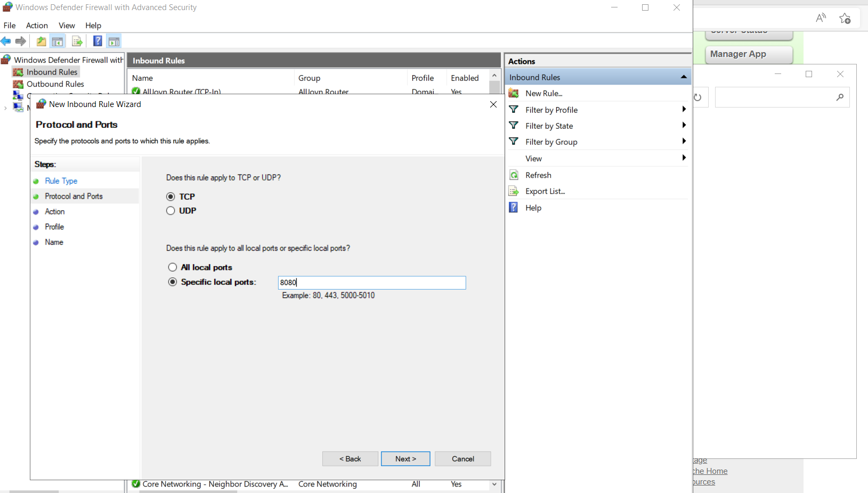Expand Filter by Group submenu arrow
Image resolution: width=868 pixels, height=493 pixels.
684,141
